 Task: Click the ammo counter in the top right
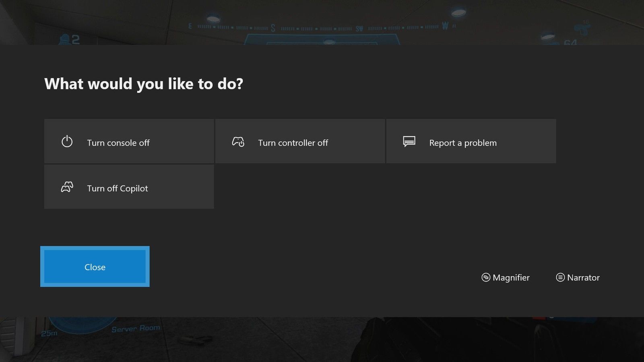(x=570, y=42)
